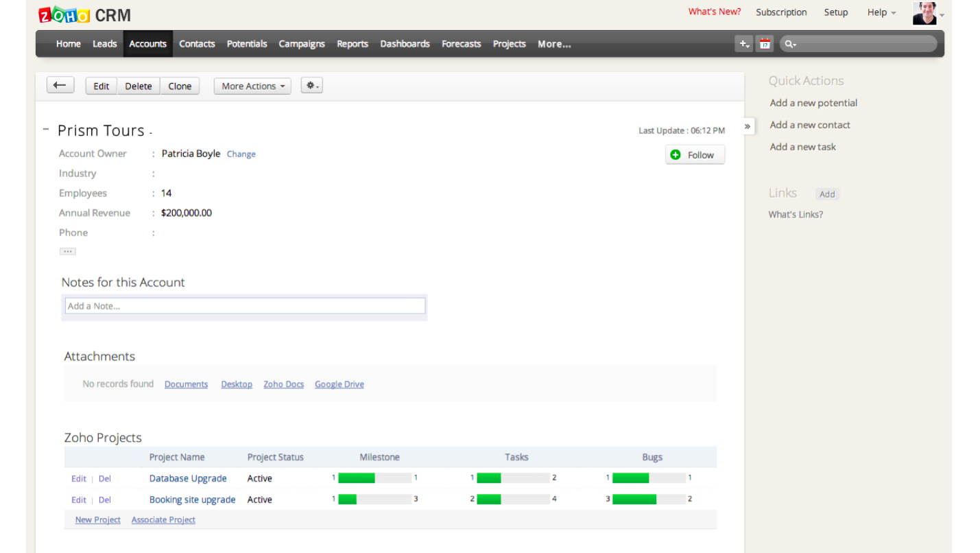Viewport: 980px width, 553px height.
Task: Click Add a new contact
Action: [x=810, y=125]
